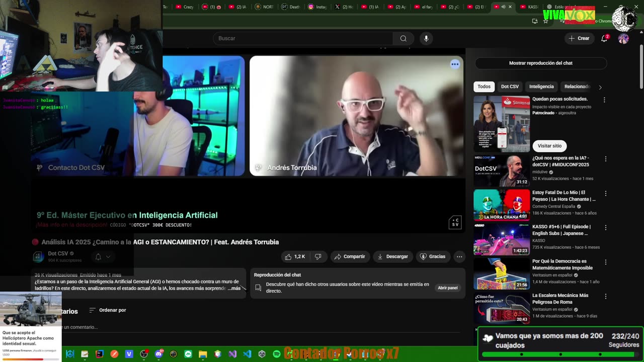This screenshot has height=362, width=644.
Task: Open the La Hora Chanante video thumbnail
Action: coord(502,205)
